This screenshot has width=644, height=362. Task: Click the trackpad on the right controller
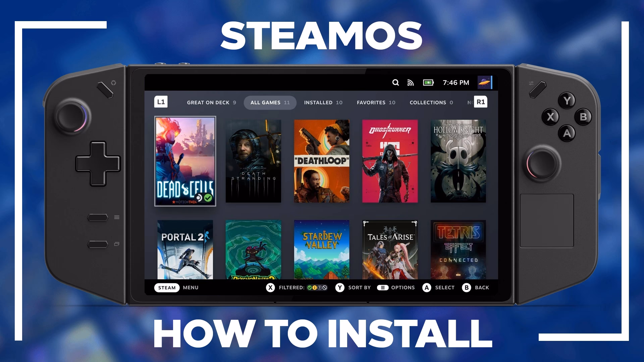pos(547,221)
